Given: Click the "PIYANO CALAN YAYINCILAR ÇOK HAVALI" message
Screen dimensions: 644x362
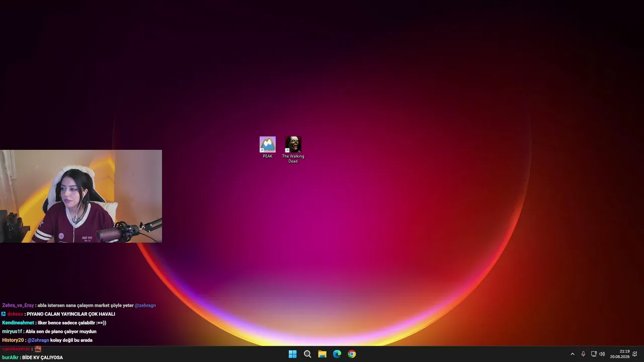Looking at the screenshot, I should tap(71, 314).
